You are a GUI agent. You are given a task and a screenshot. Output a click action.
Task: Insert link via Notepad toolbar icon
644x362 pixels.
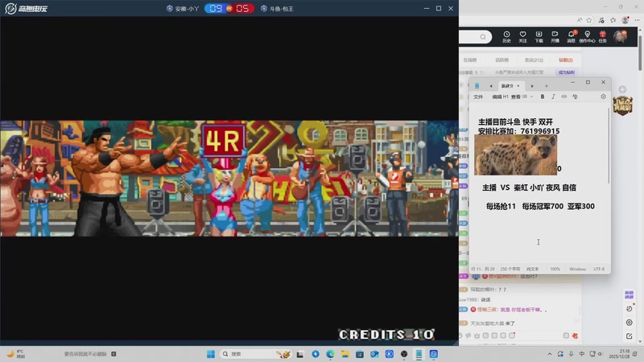click(x=564, y=97)
